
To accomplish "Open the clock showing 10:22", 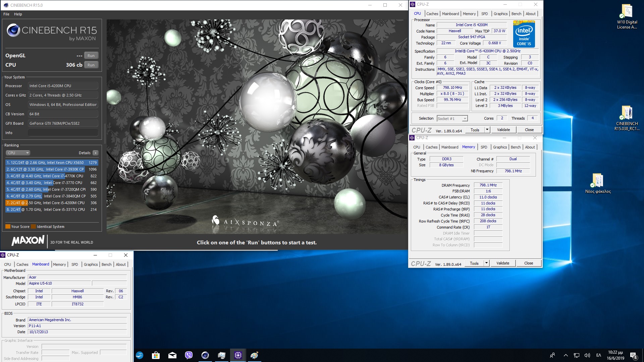I will 615,355.
